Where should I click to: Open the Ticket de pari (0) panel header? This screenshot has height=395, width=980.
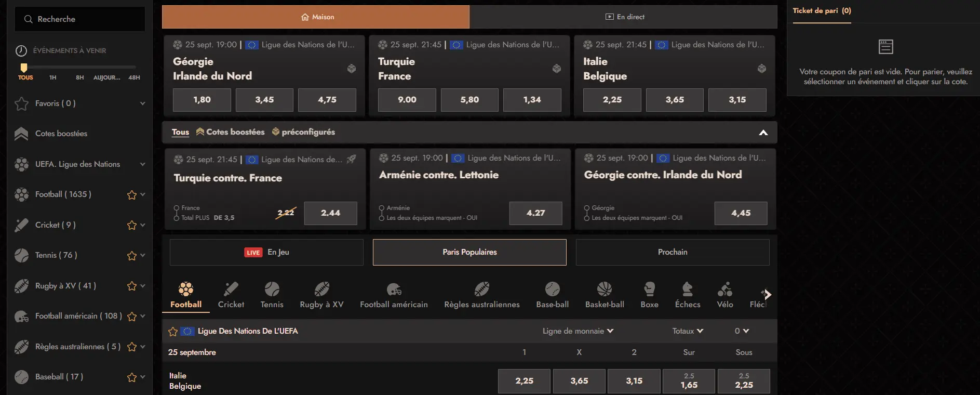(822, 11)
